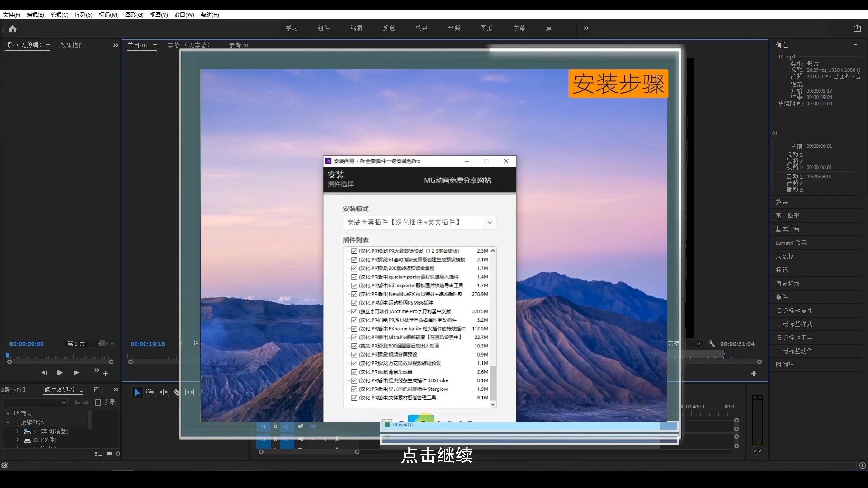This screenshot has height=488, width=868.
Task: Select the Razor tool
Action: [177, 393]
